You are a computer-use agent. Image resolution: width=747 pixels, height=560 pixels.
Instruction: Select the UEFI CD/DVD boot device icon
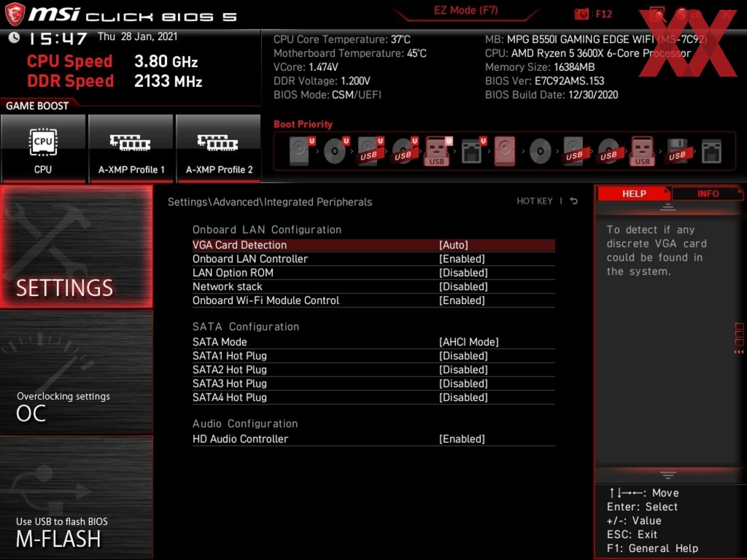pyautogui.click(x=335, y=151)
